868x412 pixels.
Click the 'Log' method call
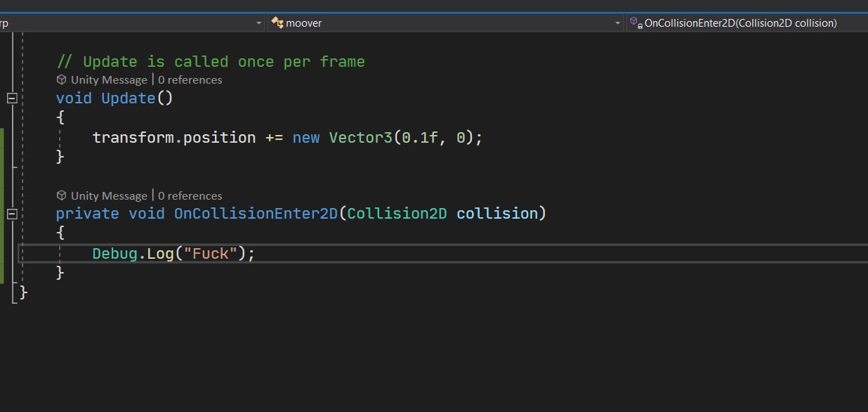point(160,254)
